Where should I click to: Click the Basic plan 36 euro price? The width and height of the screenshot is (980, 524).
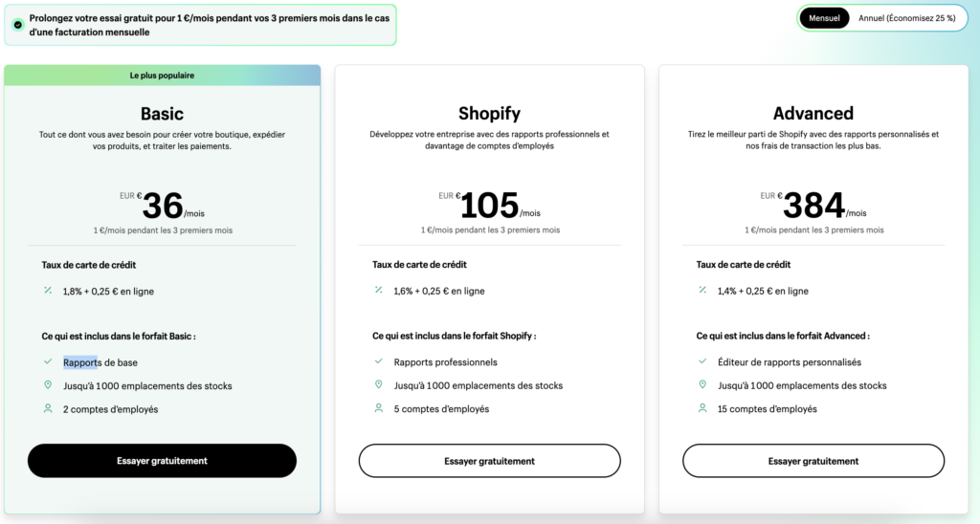click(x=162, y=205)
